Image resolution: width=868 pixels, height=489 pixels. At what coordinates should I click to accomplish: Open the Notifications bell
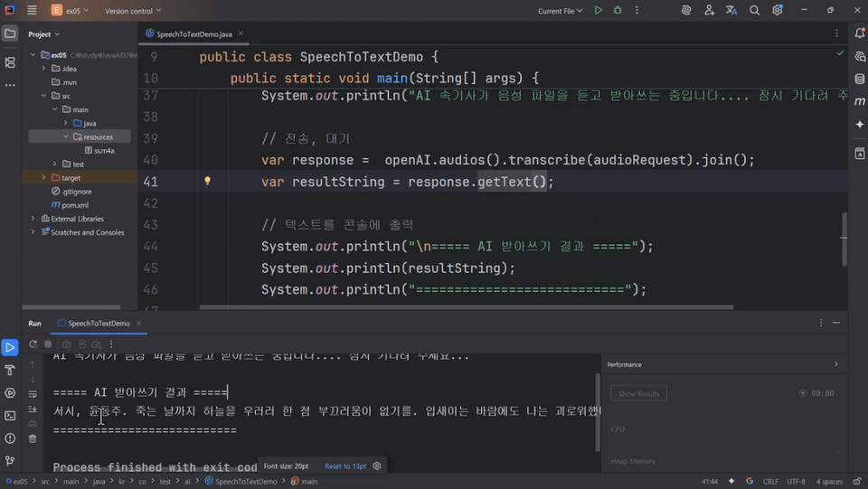pyautogui.click(x=859, y=33)
